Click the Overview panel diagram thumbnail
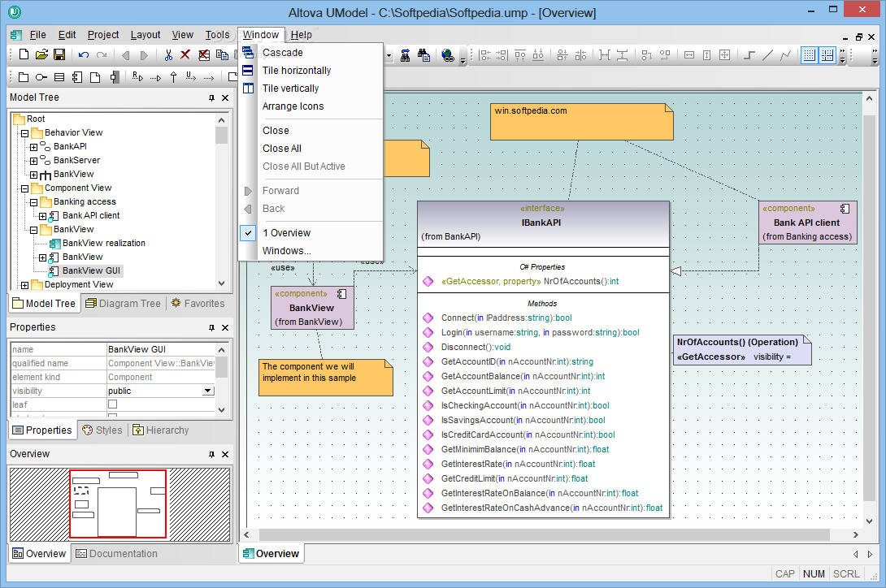This screenshot has width=886, height=588. [119, 504]
